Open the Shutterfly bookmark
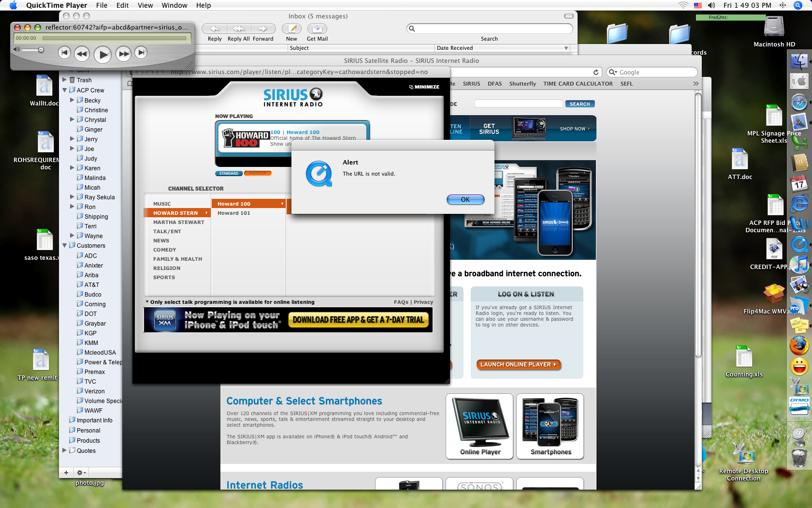Screen dimensions: 812x508 coord(522,84)
